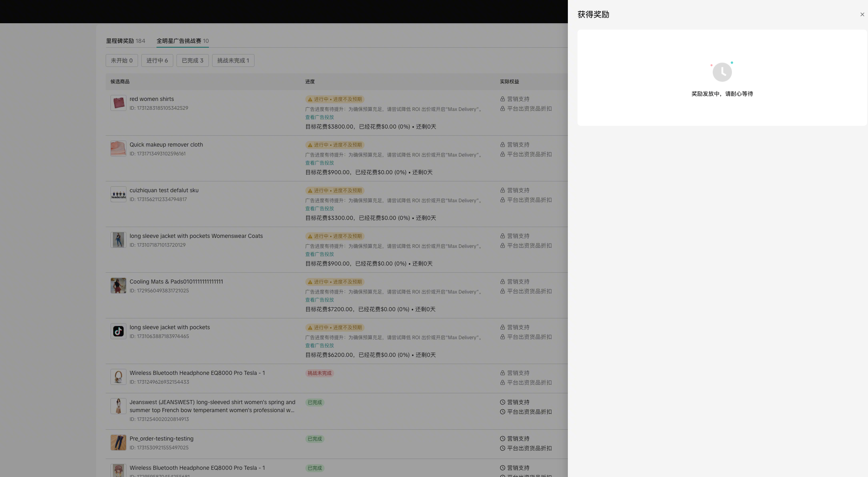This screenshot has width=868, height=477.
Task: Click the warning icon in the Cooling Mats status badge
Action: click(x=310, y=282)
